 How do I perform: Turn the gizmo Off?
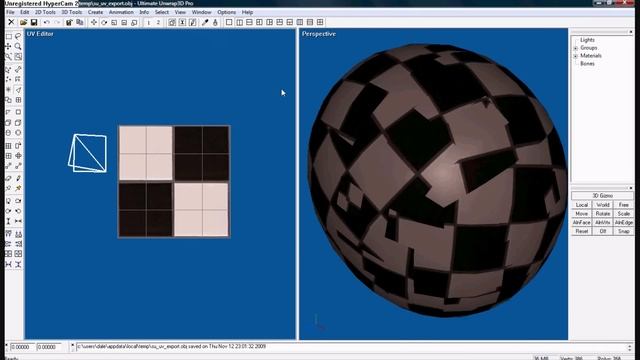pos(602,231)
